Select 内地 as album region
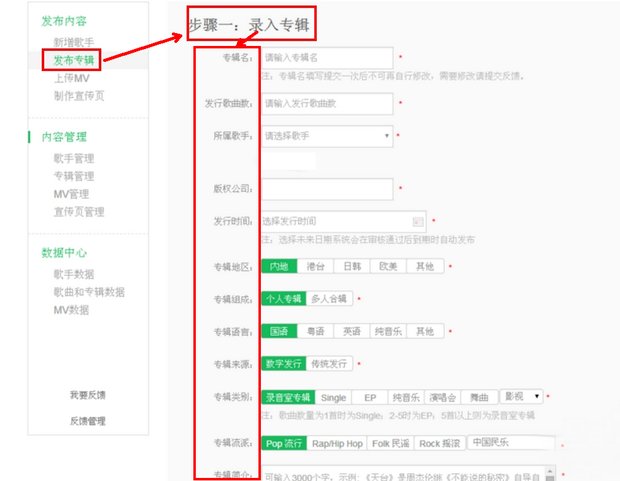Viewport: 620px width, 481px height. [279, 266]
